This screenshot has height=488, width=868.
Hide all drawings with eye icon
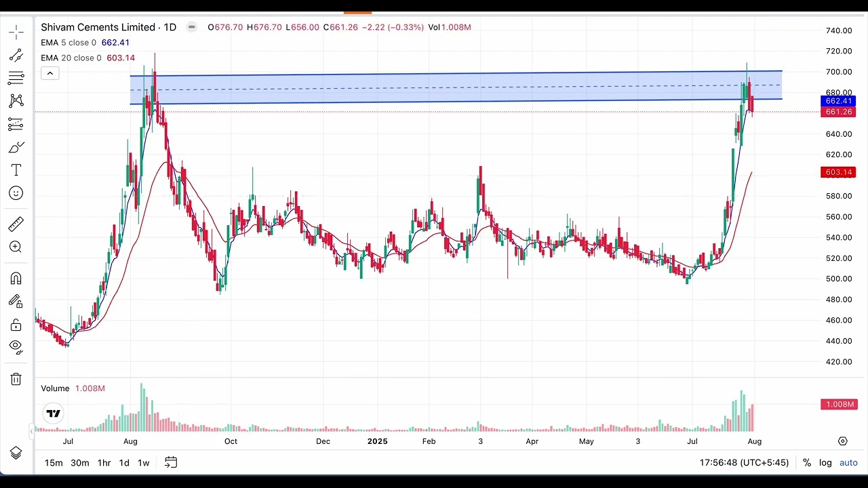[x=16, y=347]
